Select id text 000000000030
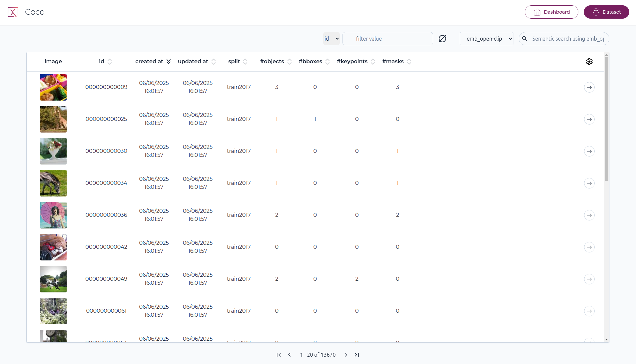Image resolution: width=636 pixels, height=364 pixels. 106,151
